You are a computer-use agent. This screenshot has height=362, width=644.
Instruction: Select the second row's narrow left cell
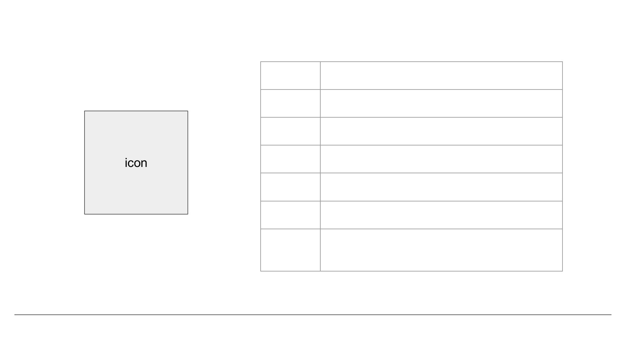tap(290, 103)
